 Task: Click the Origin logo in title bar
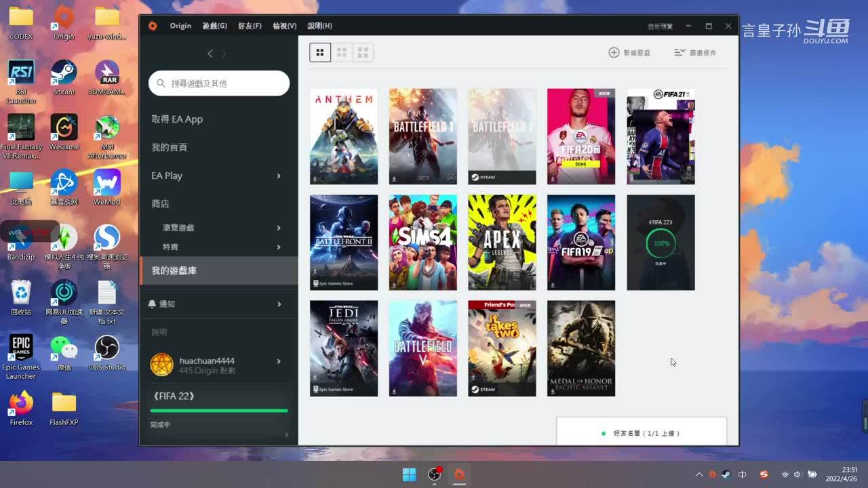153,26
